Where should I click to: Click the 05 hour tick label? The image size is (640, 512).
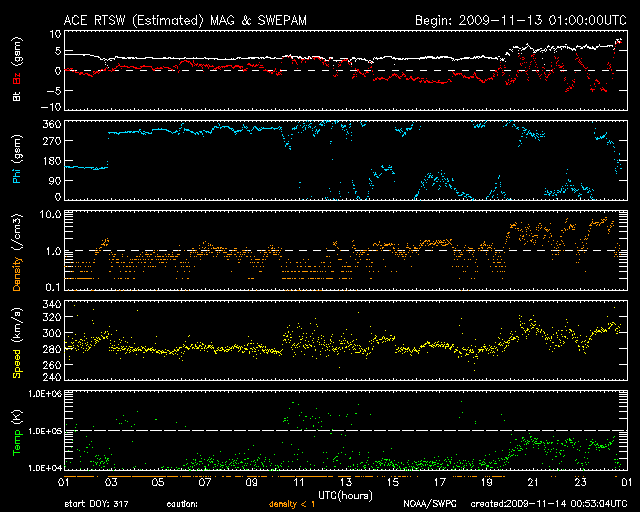pyautogui.click(x=157, y=483)
